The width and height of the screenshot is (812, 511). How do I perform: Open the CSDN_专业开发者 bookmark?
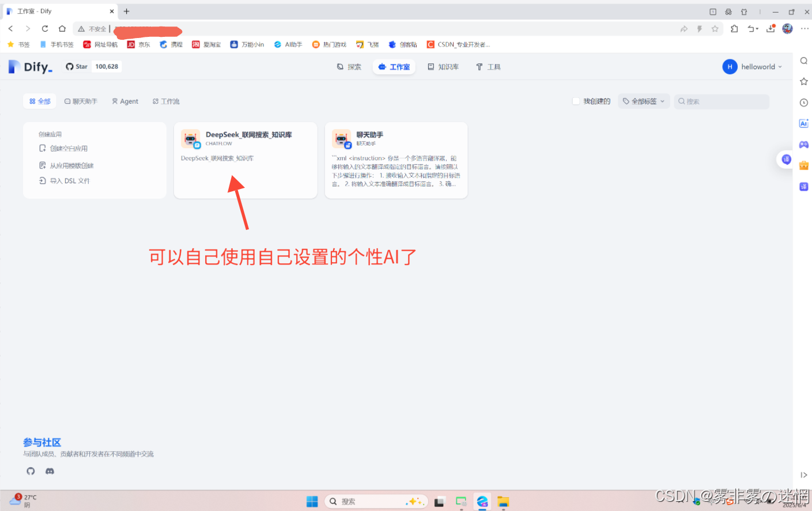459,44
